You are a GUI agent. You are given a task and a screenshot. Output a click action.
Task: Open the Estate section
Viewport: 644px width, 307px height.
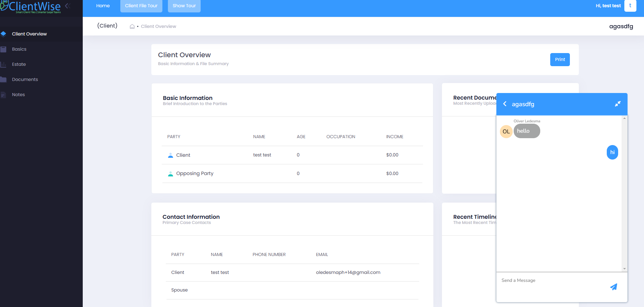(19, 64)
